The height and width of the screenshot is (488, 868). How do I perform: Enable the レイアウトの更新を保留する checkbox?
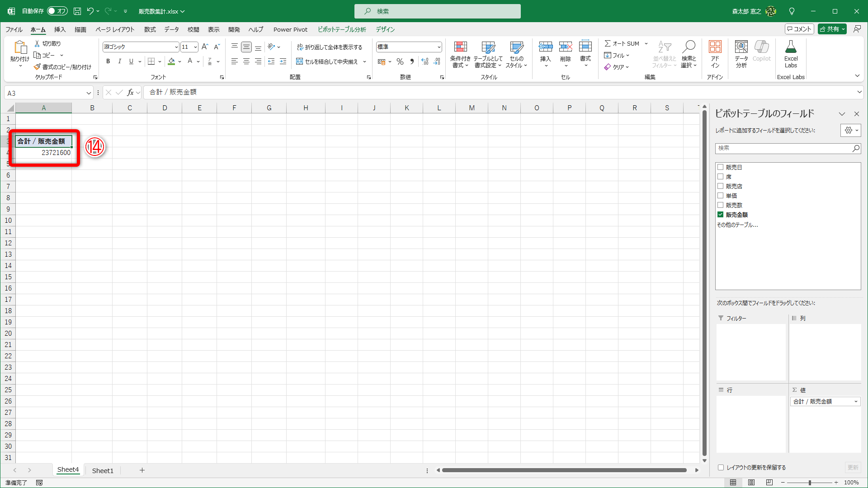coord(721,468)
